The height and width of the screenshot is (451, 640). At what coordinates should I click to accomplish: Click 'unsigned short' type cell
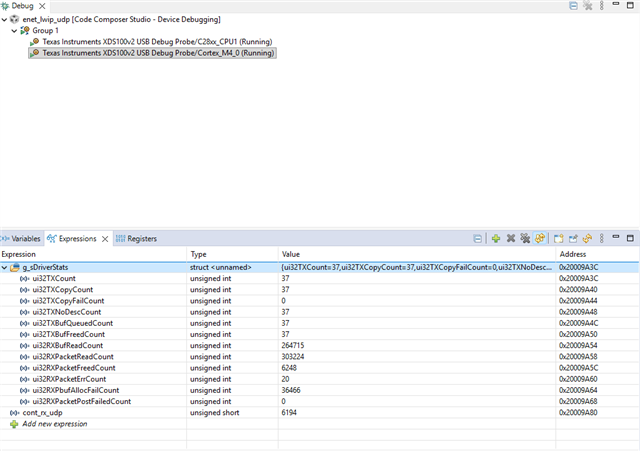coord(215,413)
